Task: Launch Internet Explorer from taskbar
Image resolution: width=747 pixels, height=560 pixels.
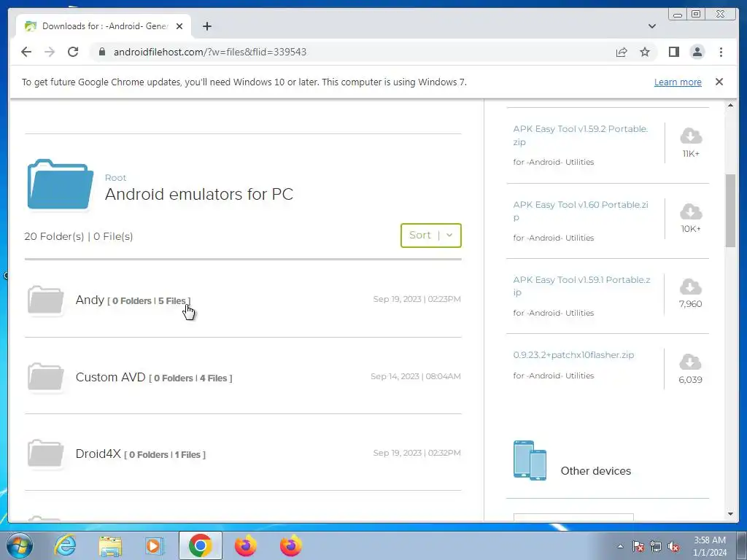Action: [x=65, y=545]
